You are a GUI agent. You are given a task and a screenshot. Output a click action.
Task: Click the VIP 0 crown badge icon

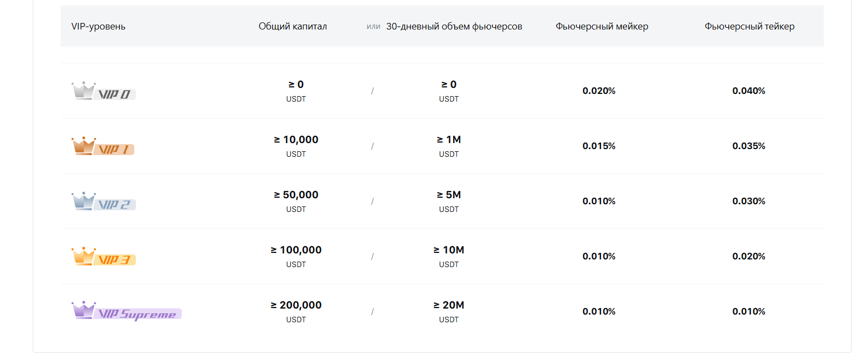click(x=104, y=91)
